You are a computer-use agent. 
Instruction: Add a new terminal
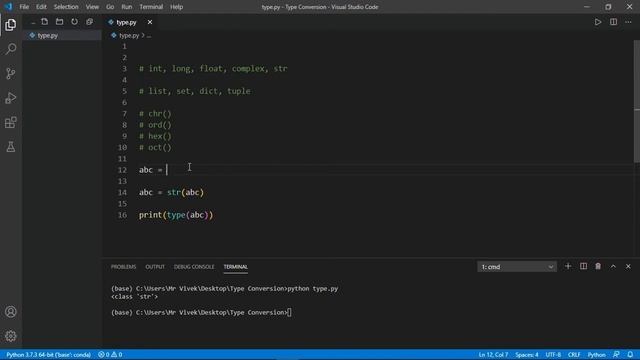click(x=568, y=267)
